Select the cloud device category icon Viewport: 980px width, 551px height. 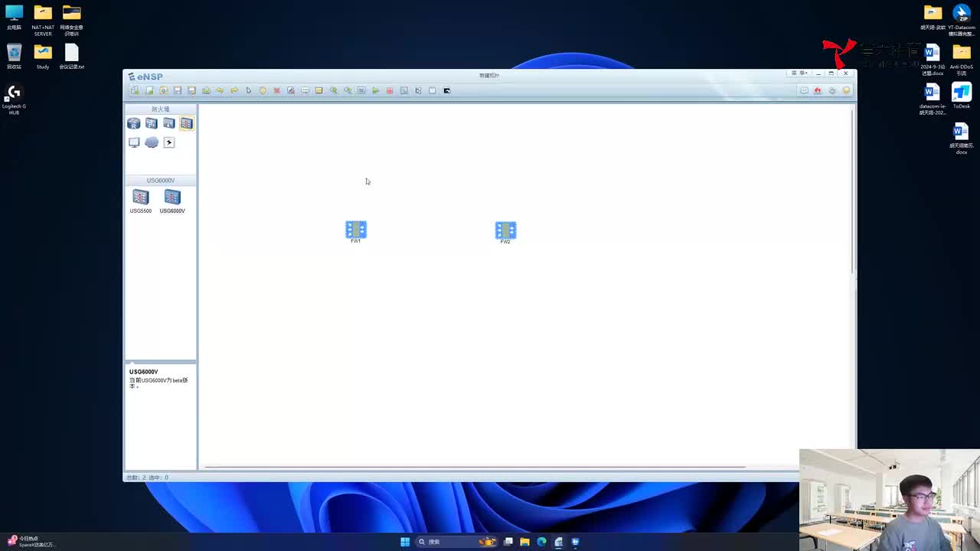click(152, 142)
